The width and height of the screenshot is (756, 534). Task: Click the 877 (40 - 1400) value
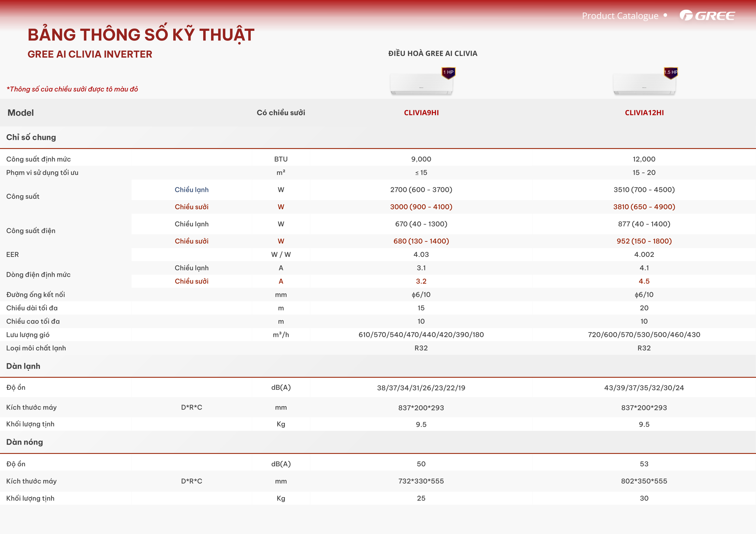(x=644, y=224)
